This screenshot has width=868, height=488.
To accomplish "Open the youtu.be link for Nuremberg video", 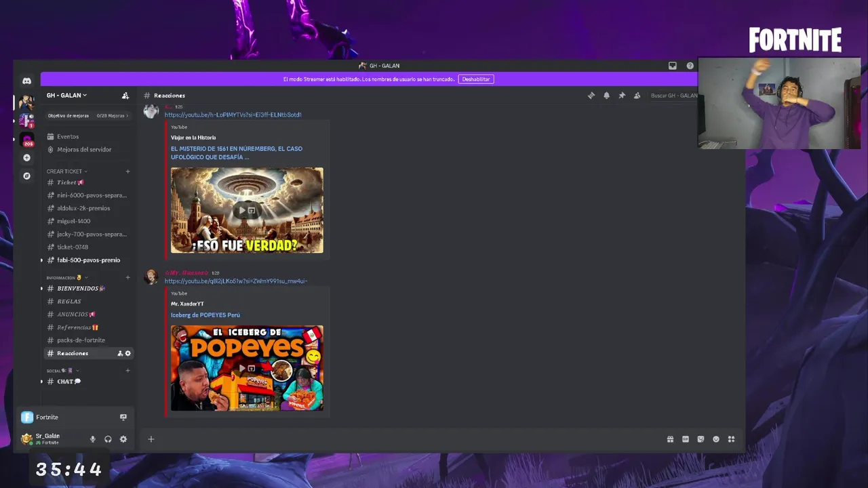I will [x=233, y=115].
